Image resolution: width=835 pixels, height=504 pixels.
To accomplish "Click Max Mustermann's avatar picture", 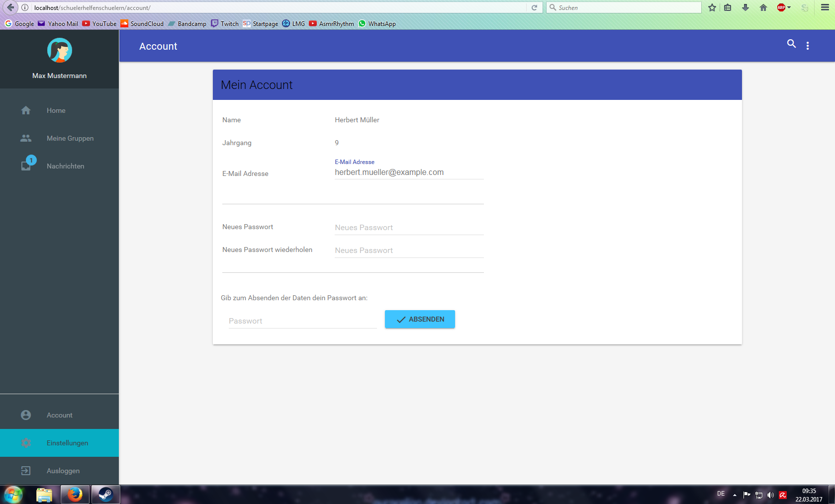I will point(60,50).
